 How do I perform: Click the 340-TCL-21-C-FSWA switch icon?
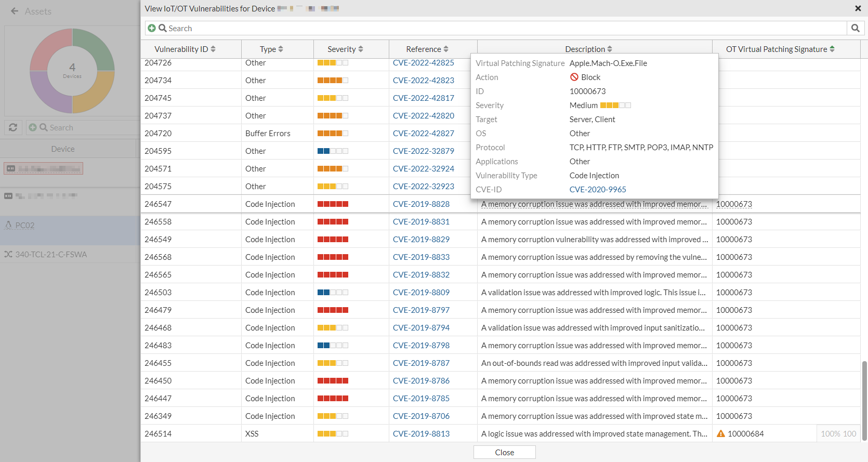point(8,254)
